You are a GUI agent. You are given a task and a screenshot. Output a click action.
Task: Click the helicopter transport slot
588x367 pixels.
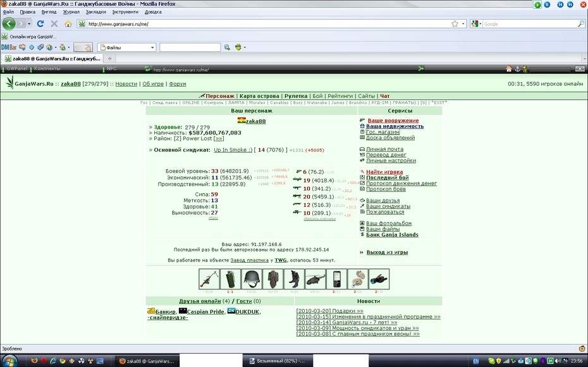(x=315, y=279)
